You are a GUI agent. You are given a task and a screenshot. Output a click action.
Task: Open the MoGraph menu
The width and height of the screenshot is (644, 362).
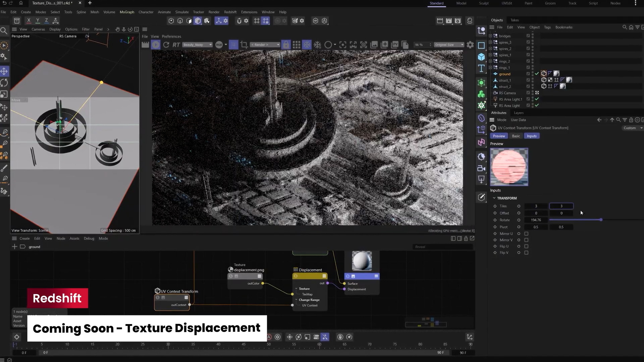(127, 12)
